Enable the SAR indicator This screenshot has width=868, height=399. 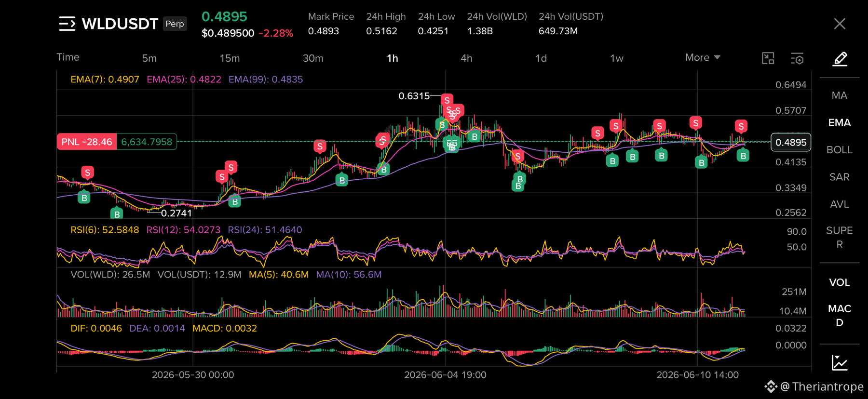[x=840, y=177]
